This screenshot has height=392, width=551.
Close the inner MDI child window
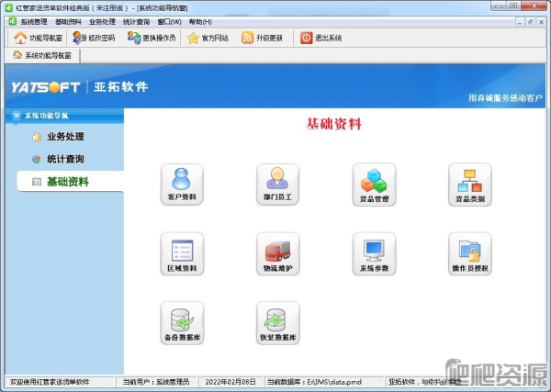point(542,22)
